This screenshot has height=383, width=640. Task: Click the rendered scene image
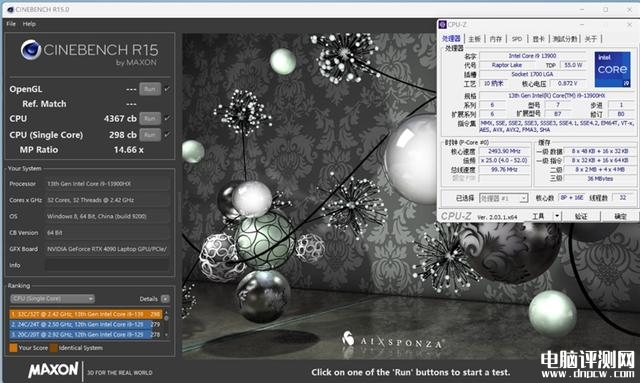tap(309, 196)
